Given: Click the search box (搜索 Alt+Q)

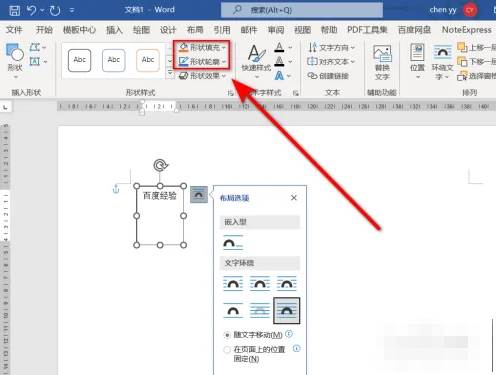Looking at the screenshot, I should (302, 10).
